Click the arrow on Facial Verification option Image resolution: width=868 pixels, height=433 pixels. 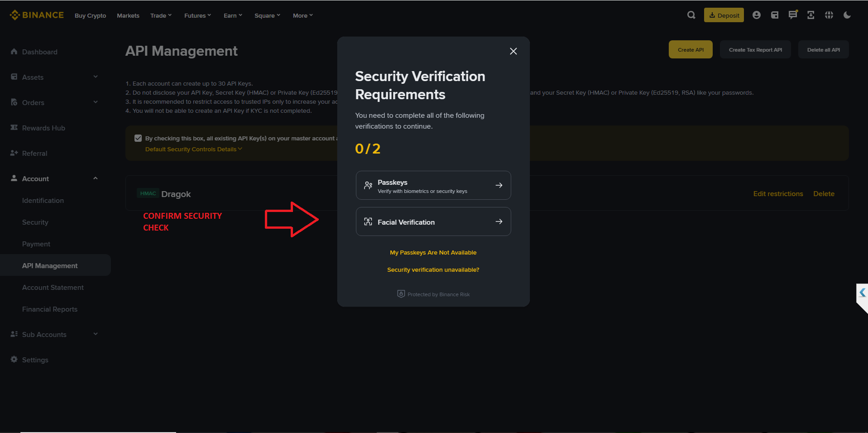499,221
